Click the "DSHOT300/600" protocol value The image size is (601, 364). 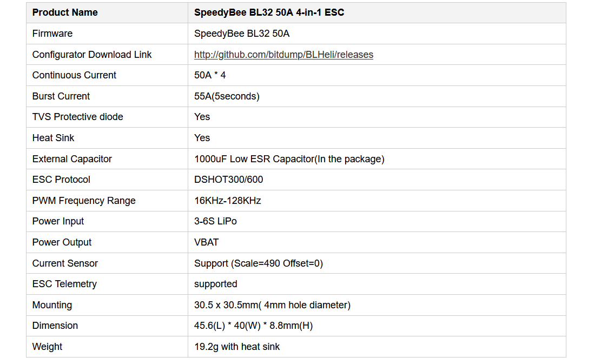tap(229, 180)
